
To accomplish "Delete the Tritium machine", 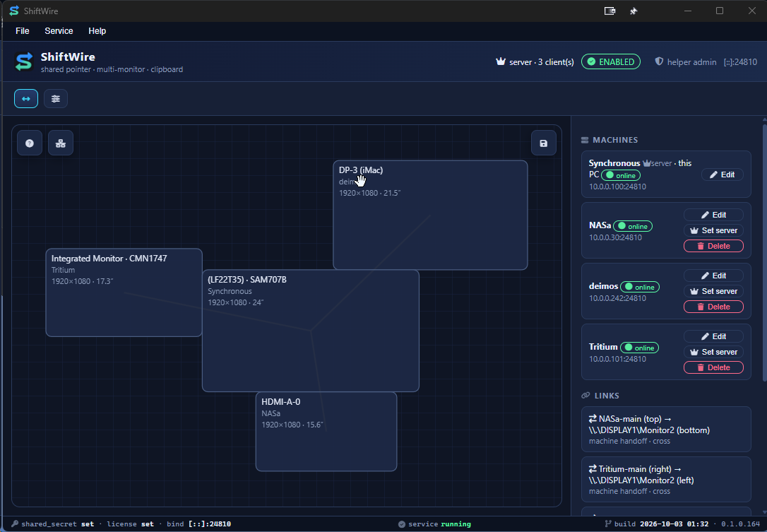I will point(713,367).
